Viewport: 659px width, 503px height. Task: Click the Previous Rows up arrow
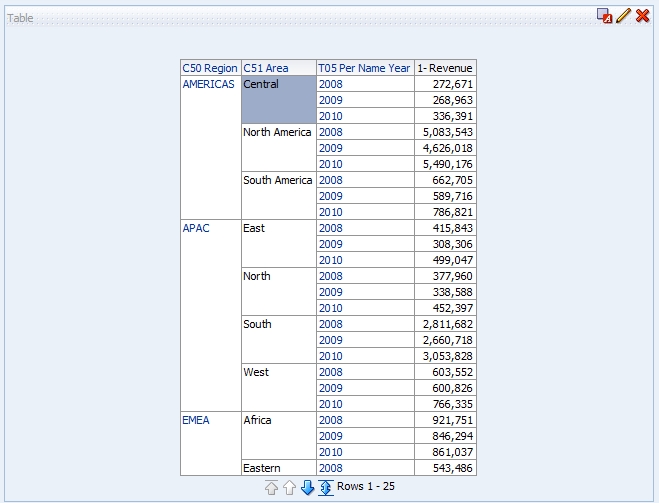289,487
